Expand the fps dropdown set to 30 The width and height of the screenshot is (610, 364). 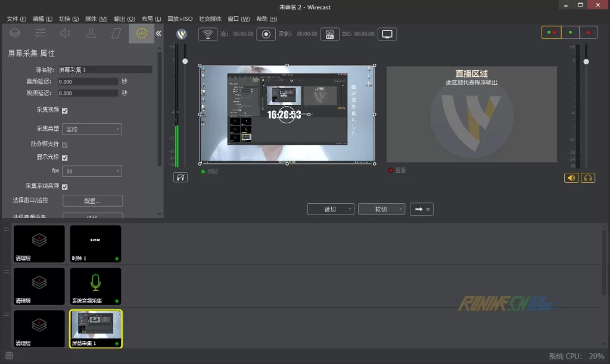click(x=92, y=172)
